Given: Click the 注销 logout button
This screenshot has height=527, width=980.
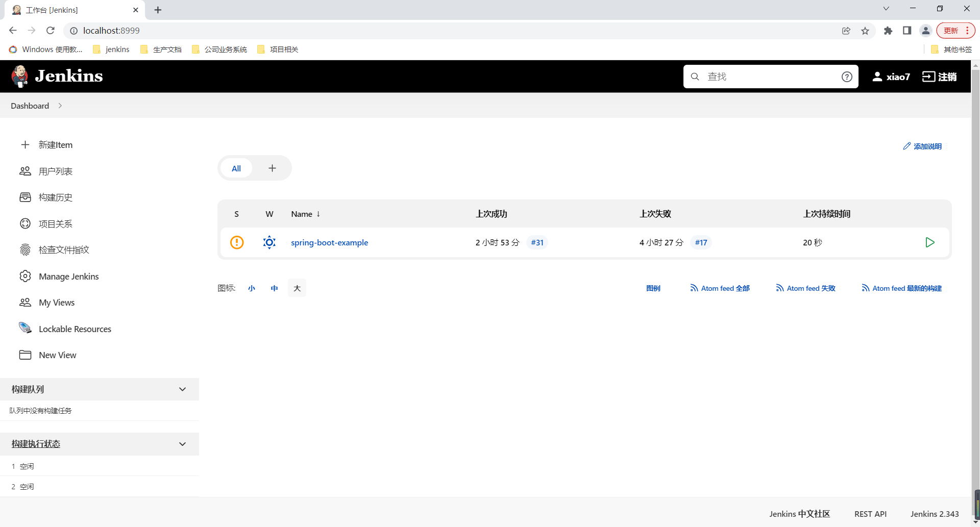Looking at the screenshot, I should tap(940, 77).
